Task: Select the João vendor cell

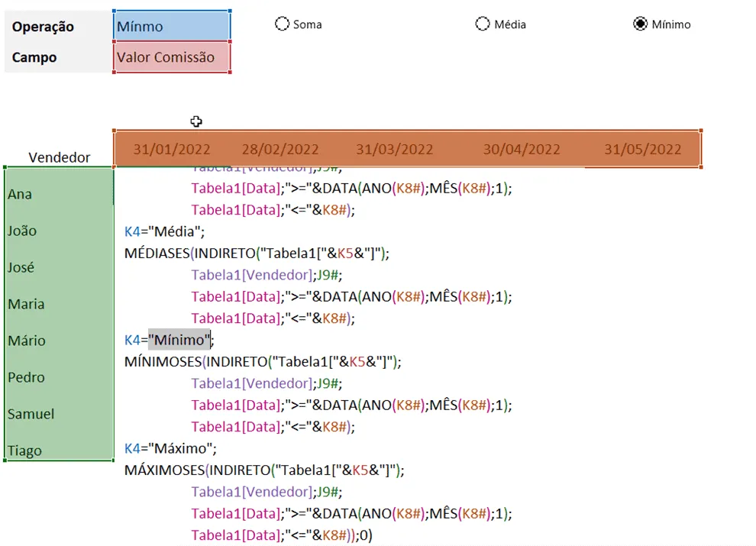Action: tap(60, 231)
